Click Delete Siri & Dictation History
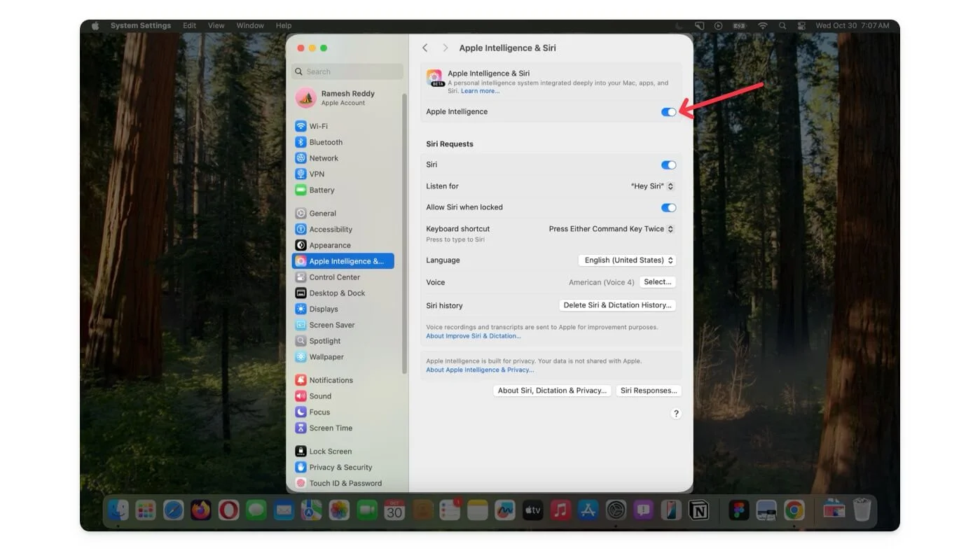The height and width of the screenshot is (551, 980). pyautogui.click(x=617, y=305)
